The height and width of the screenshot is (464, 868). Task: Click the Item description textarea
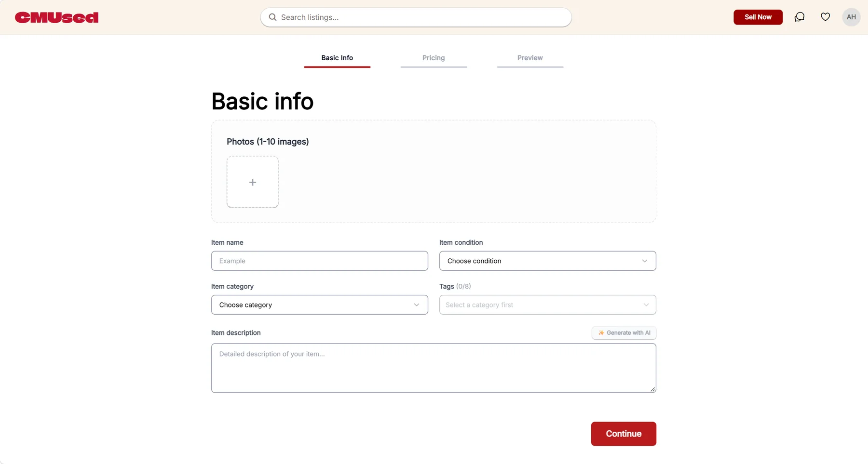434,368
